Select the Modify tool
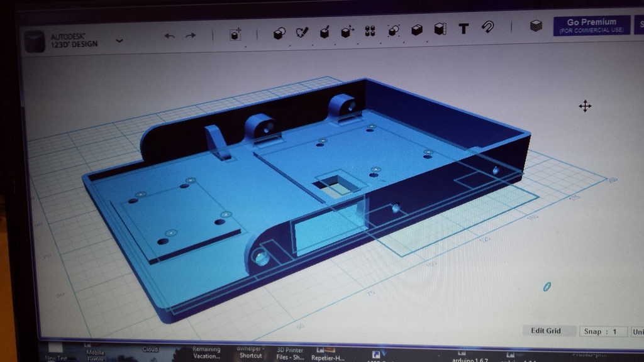Viewport: 644px width, 362px height. (347, 33)
